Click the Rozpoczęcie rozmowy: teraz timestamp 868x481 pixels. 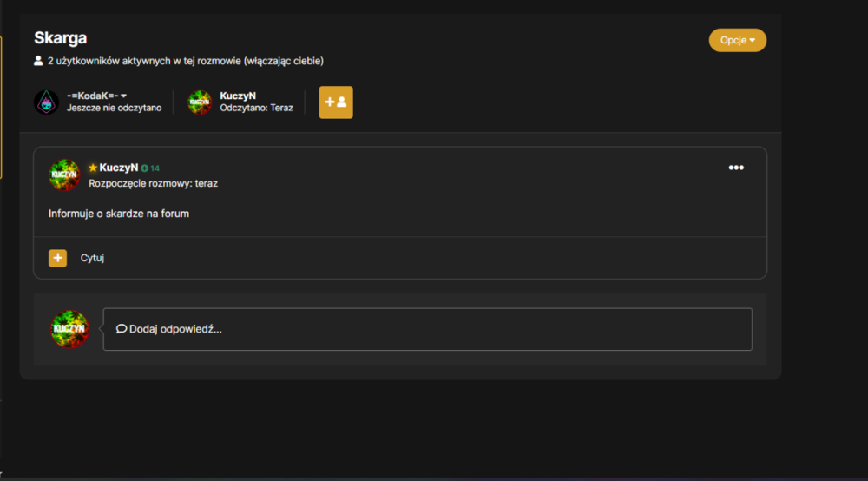coord(154,184)
